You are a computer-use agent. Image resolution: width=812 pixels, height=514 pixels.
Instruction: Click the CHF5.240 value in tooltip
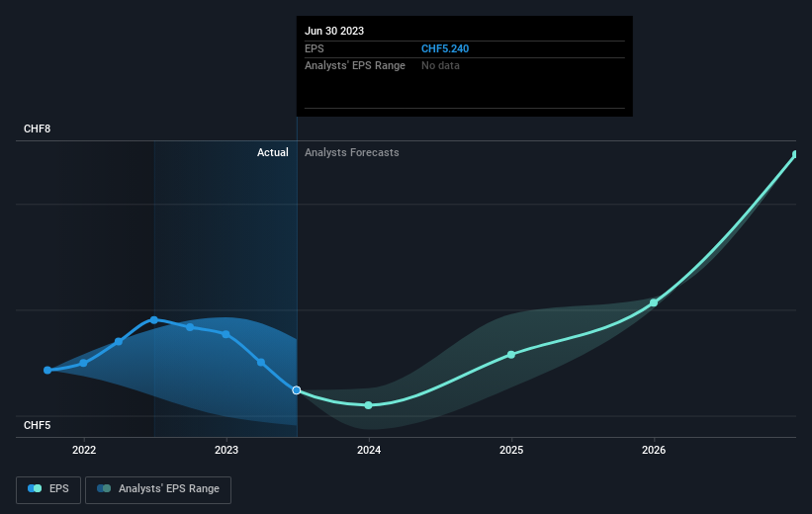[445, 48]
